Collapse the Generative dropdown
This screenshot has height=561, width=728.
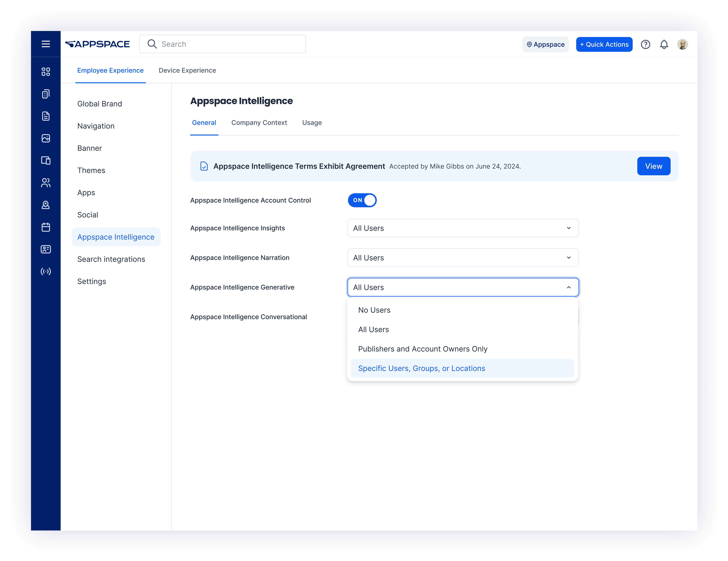(463, 287)
